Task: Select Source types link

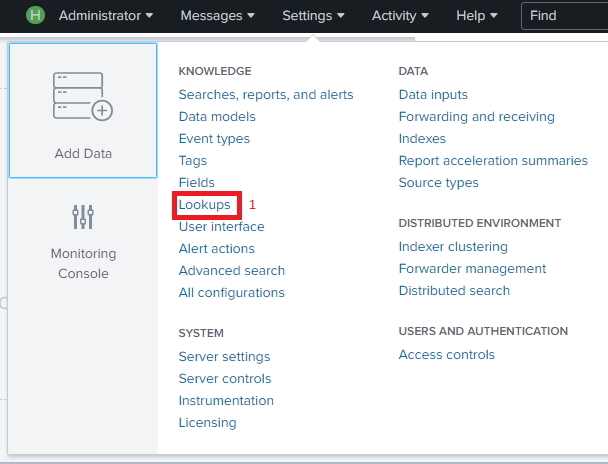Action: (x=438, y=183)
